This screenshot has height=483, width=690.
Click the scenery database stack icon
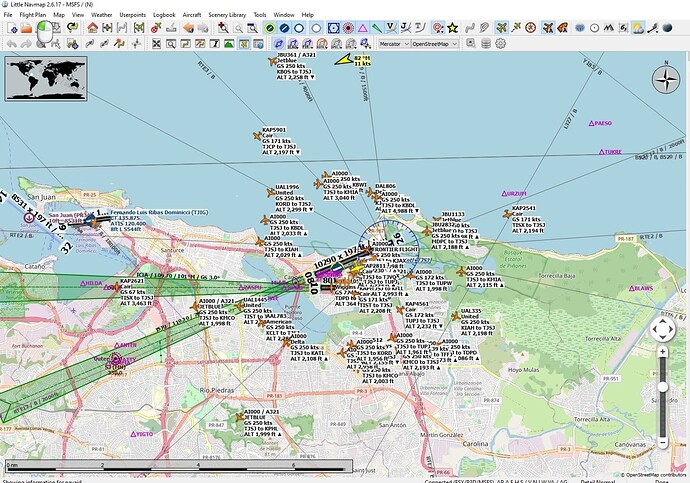coord(486,44)
